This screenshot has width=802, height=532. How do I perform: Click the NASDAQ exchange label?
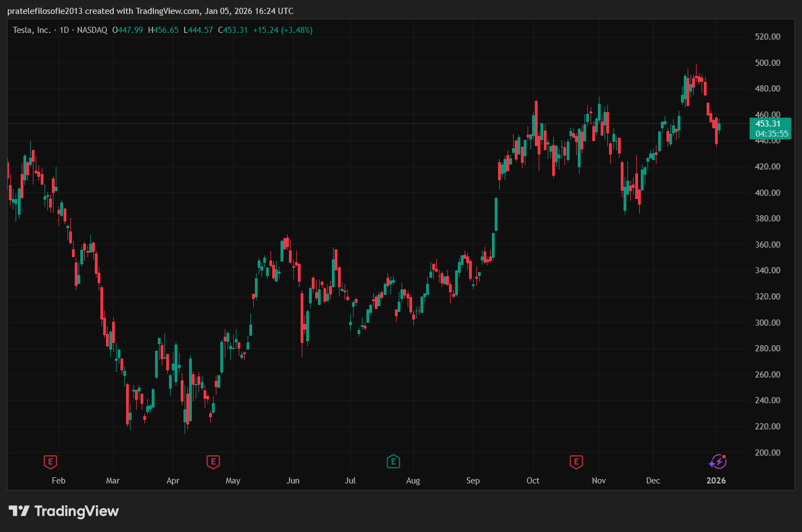pos(92,30)
